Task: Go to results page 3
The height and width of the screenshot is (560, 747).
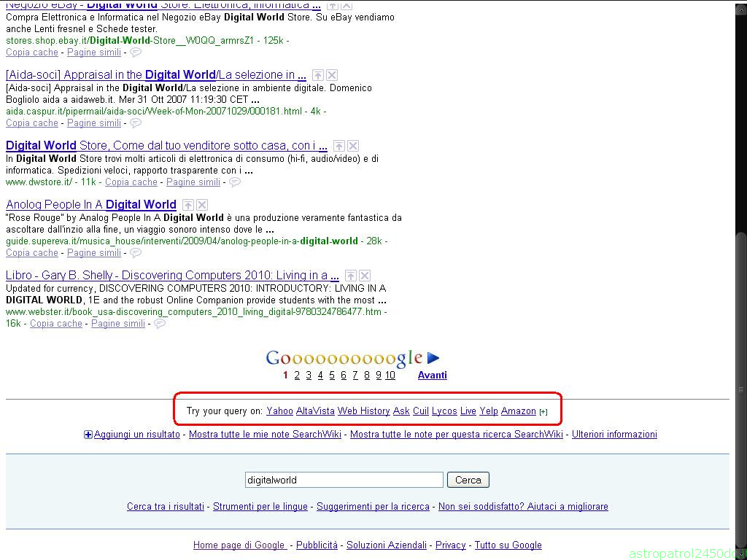Action: coord(309,376)
